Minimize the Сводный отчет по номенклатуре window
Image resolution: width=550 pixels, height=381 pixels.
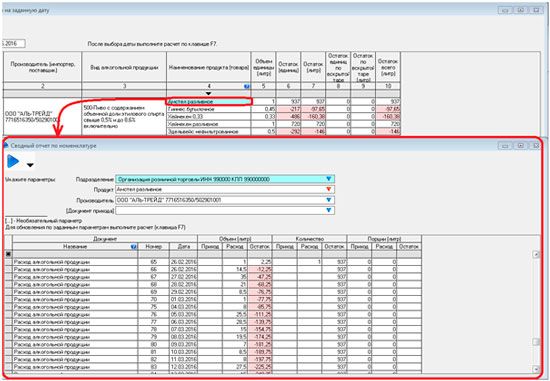505,146
